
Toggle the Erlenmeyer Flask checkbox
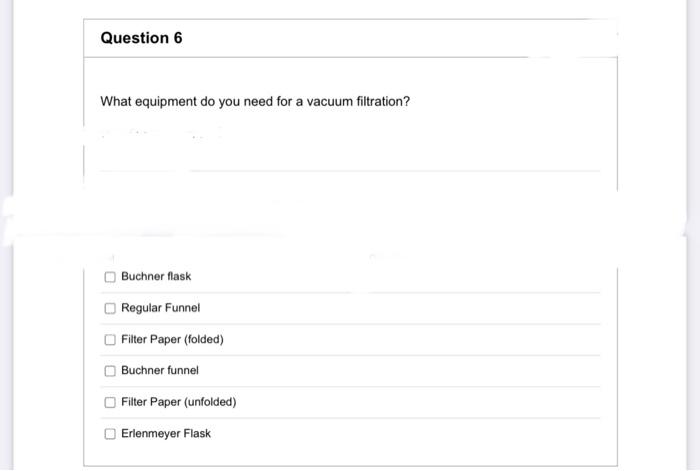pos(111,434)
